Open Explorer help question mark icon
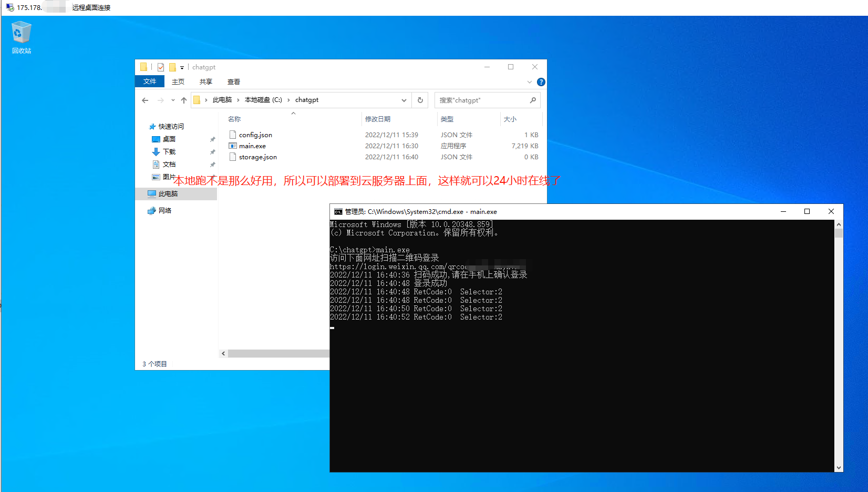The width and height of the screenshot is (868, 492). (x=541, y=82)
